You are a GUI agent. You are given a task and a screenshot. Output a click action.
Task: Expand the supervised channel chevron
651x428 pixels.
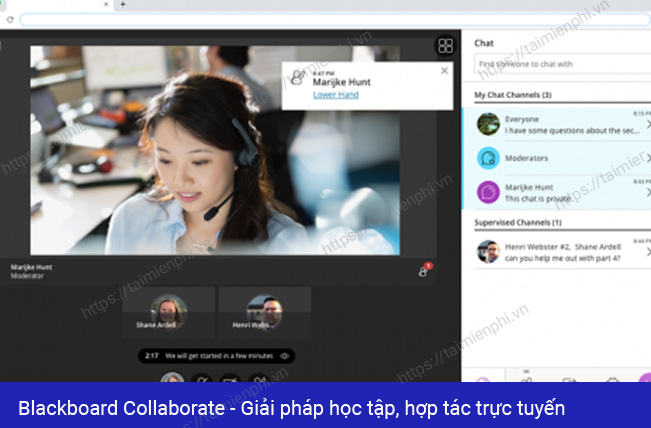pyautogui.click(x=648, y=252)
